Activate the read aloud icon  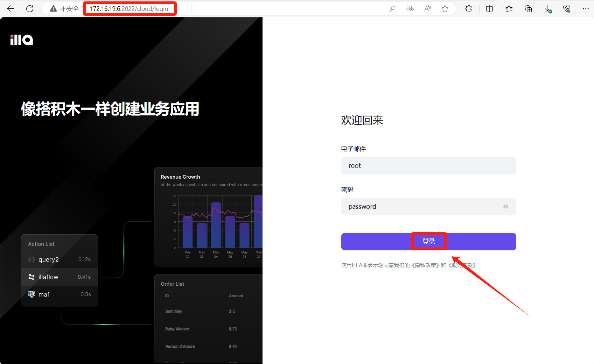coord(427,9)
